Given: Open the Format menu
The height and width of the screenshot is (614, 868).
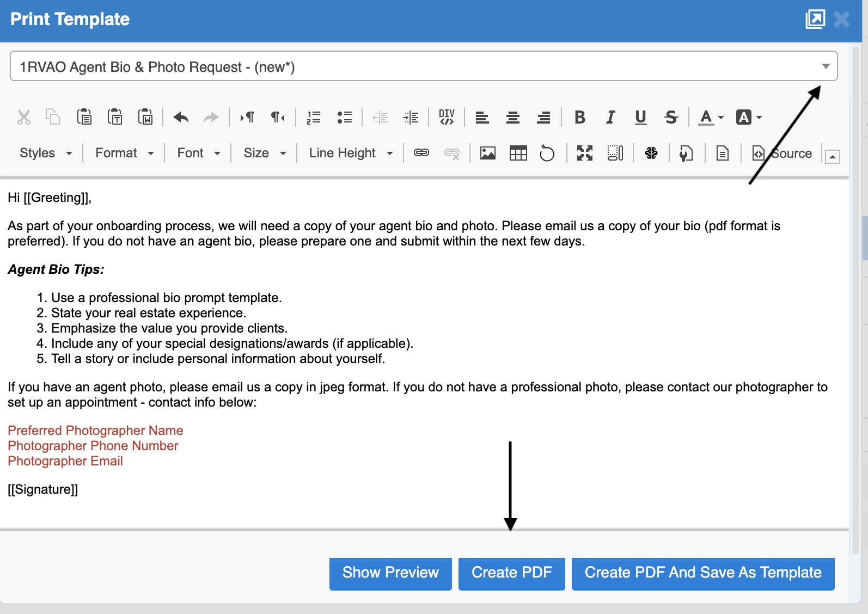Looking at the screenshot, I should 124,153.
